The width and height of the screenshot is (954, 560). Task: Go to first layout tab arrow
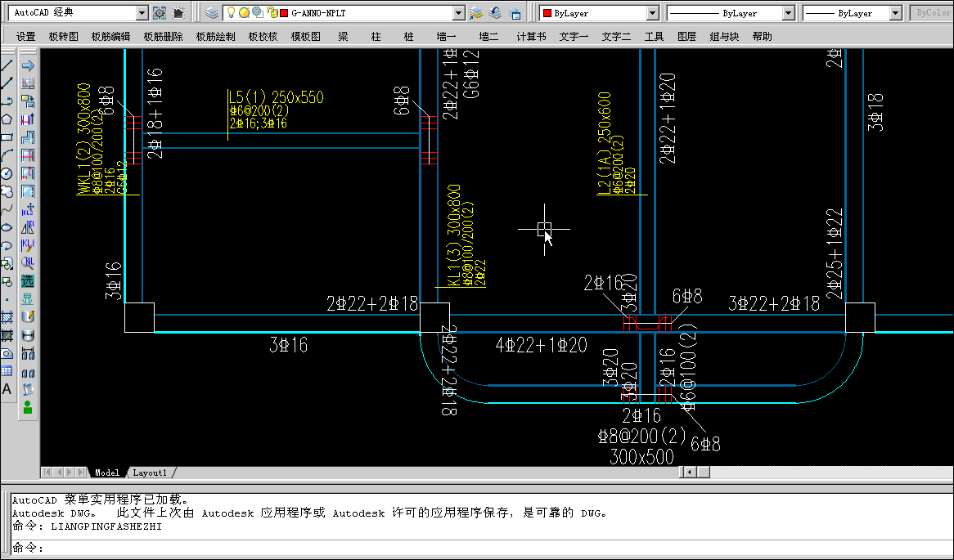pyautogui.click(x=47, y=472)
